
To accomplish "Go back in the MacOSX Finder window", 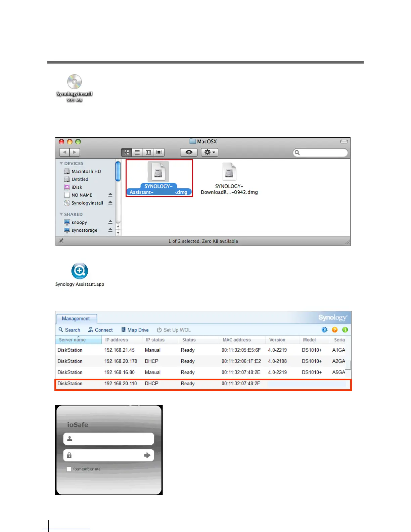I will point(64,152).
